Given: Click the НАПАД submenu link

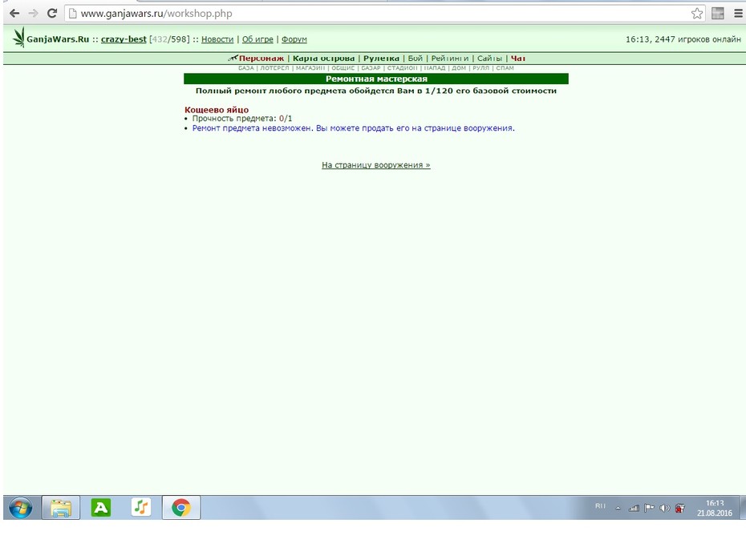Looking at the screenshot, I should [435, 68].
